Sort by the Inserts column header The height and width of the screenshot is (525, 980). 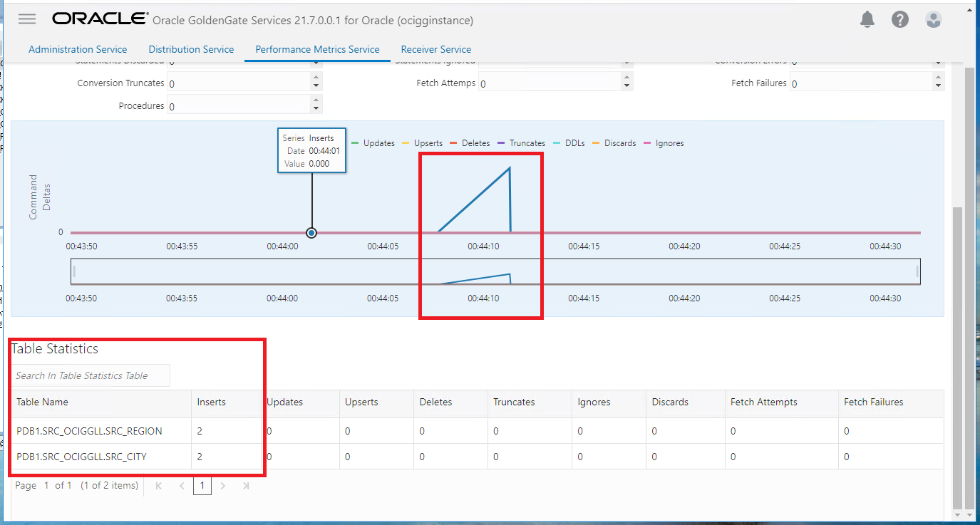tap(227, 402)
